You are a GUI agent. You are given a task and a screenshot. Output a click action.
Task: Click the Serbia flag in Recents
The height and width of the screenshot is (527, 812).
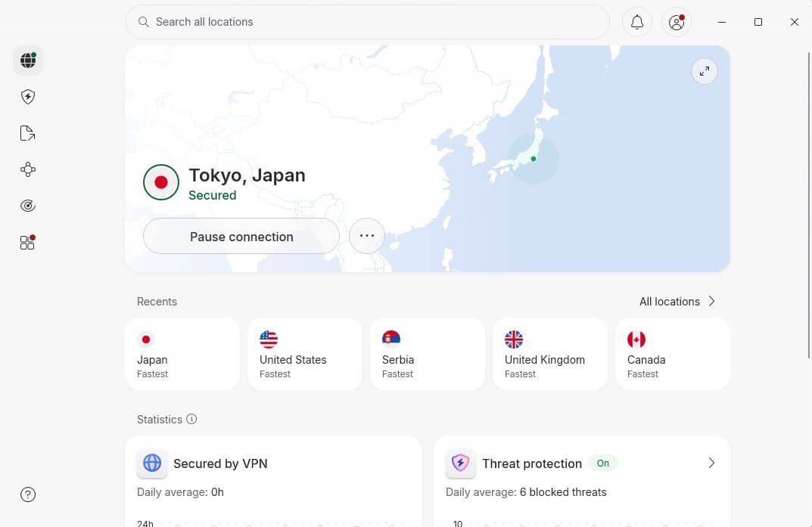pyautogui.click(x=391, y=339)
